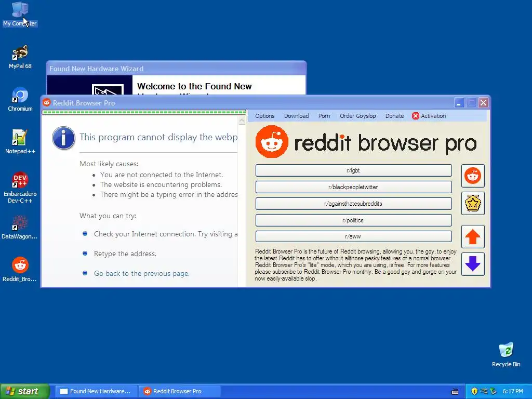Click the Start button

coord(24,391)
